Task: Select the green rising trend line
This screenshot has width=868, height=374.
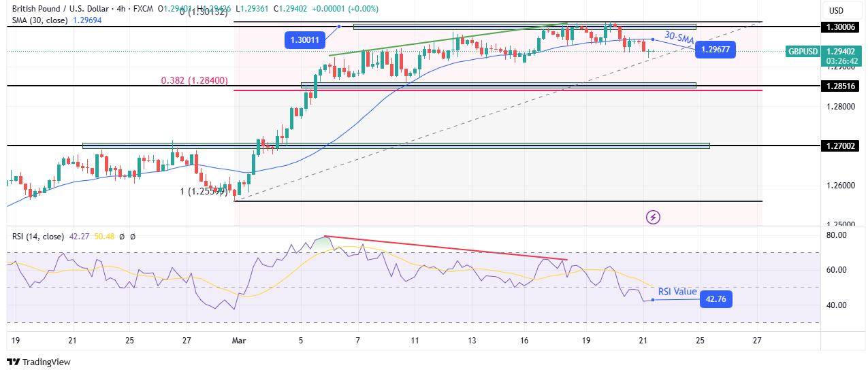Action: (x=448, y=39)
